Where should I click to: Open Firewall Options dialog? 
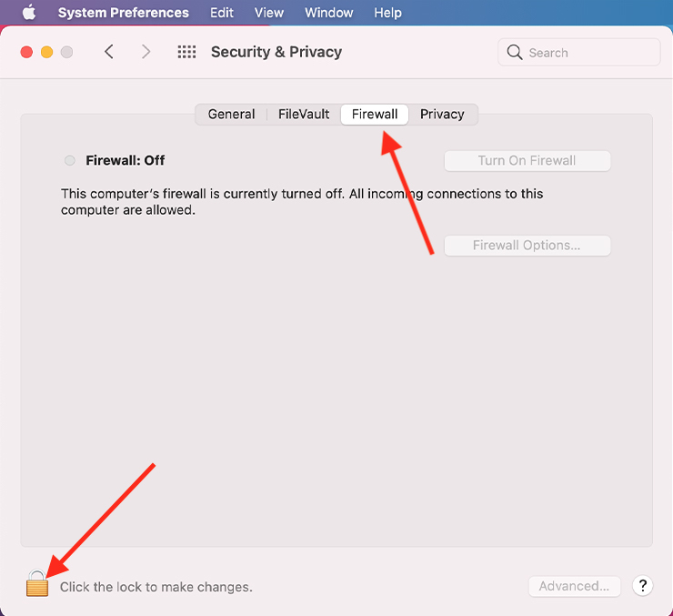[527, 245]
